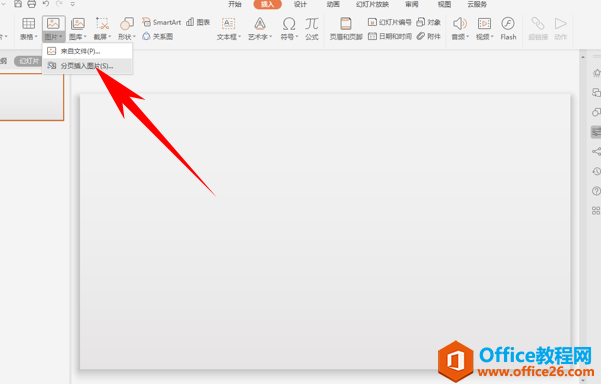Choose 来自文件(P)... menu entry
601x389 pixels.
pyautogui.click(x=87, y=51)
